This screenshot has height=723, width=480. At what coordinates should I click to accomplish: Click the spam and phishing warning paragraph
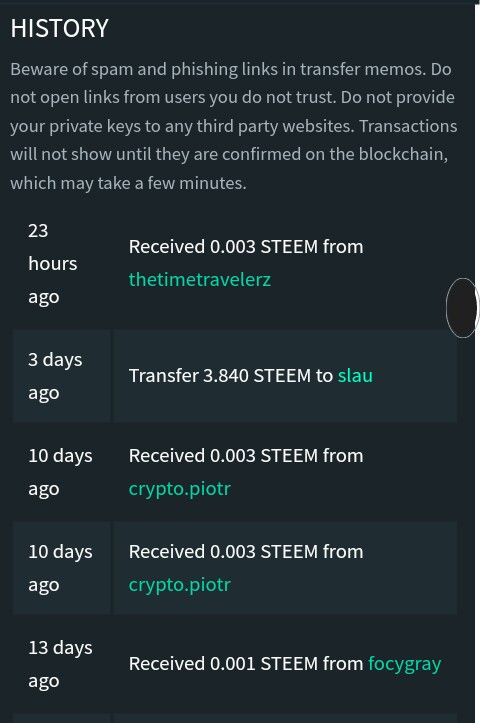[x=234, y=126]
